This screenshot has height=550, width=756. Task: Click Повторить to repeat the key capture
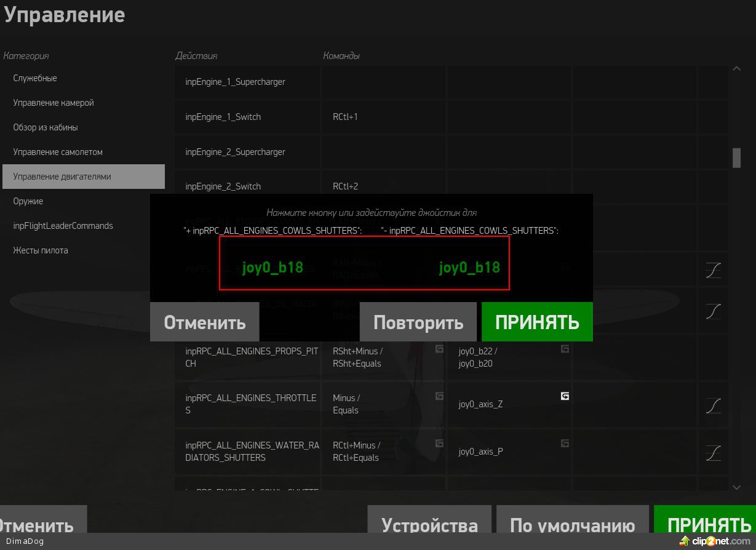(418, 322)
